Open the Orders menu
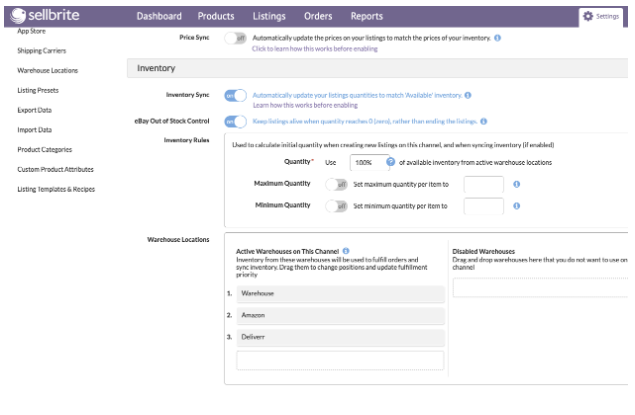The width and height of the screenshot is (635, 415). (318, 16)
